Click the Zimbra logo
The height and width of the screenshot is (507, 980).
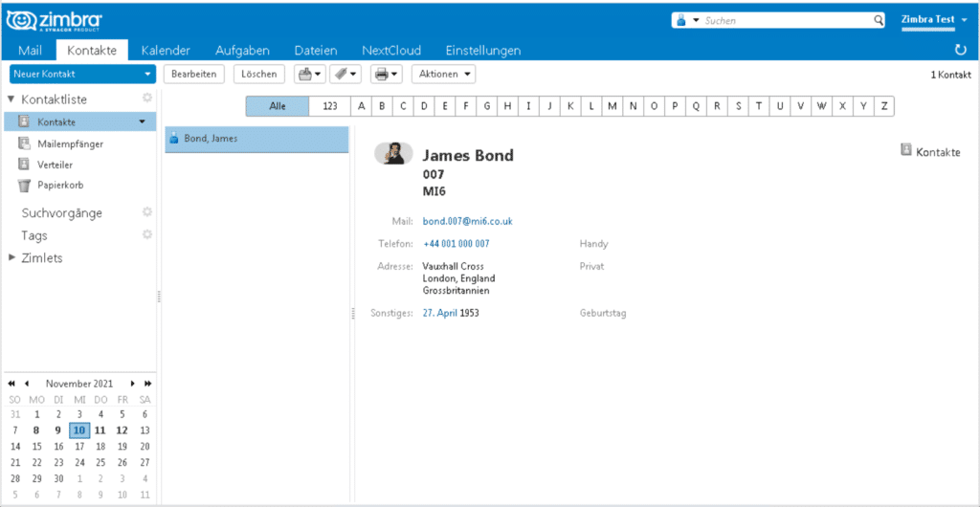(x=55, y=21)
